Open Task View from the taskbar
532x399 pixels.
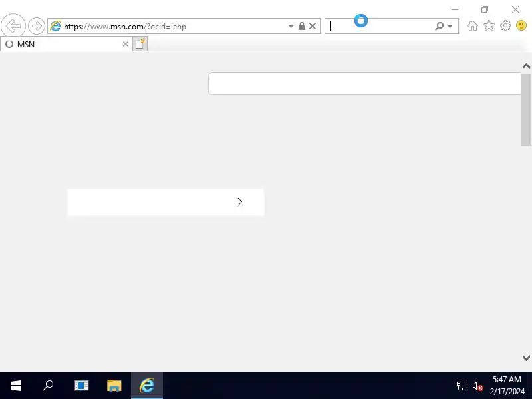[81, 386]
